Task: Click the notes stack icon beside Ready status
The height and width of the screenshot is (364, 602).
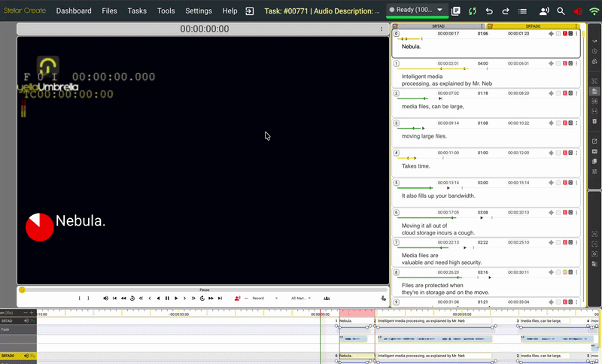Action: coord(456,11)
